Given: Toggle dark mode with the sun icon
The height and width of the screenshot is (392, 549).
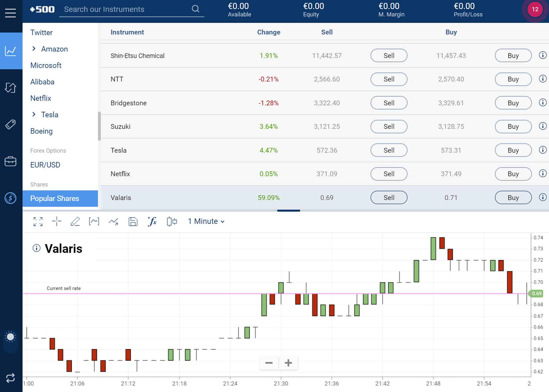Looking at the screenshot, I should pyautogui.click(x=11, y=337).
